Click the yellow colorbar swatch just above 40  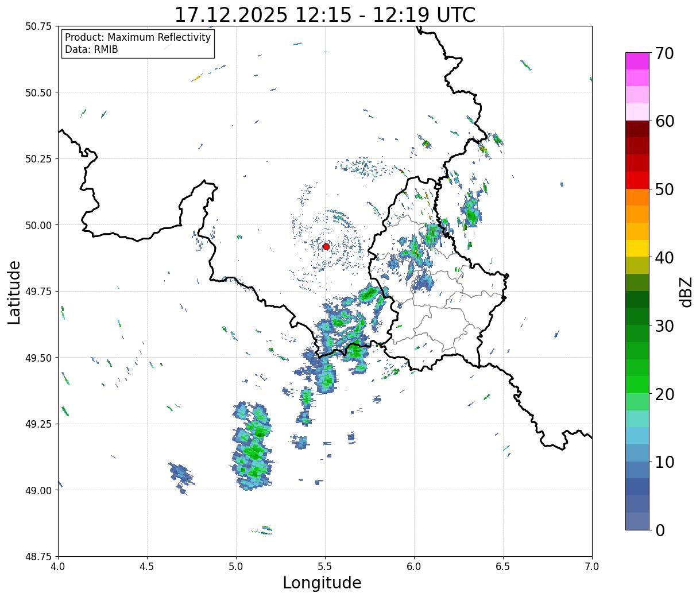(637, 248)
